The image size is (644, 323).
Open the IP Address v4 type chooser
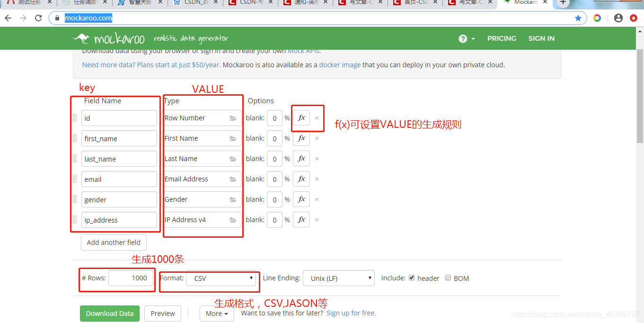(202, 220)
